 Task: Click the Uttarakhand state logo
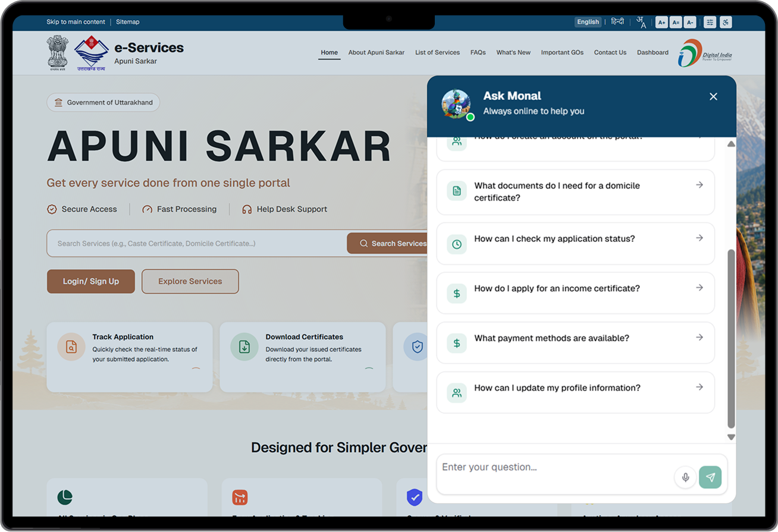click(x=91, y=53)
